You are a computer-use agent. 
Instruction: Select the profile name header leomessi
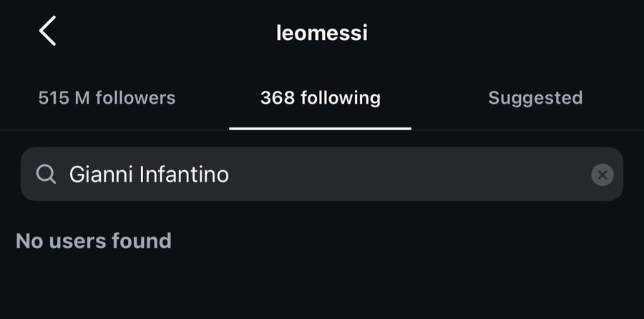(x=321, y=33)
